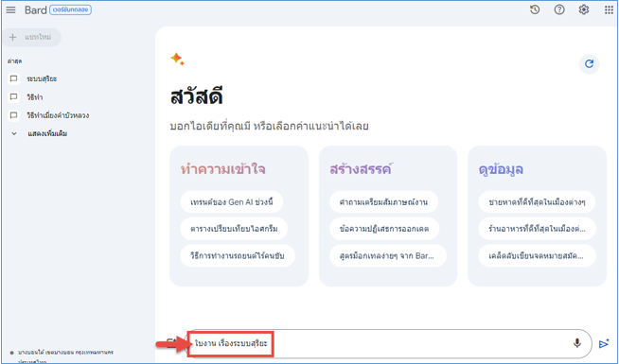This screenshot has width=619, height=364.
Task: Click the Bard sparkle logo
Action: pyautogui.click(x=177, y=59)
